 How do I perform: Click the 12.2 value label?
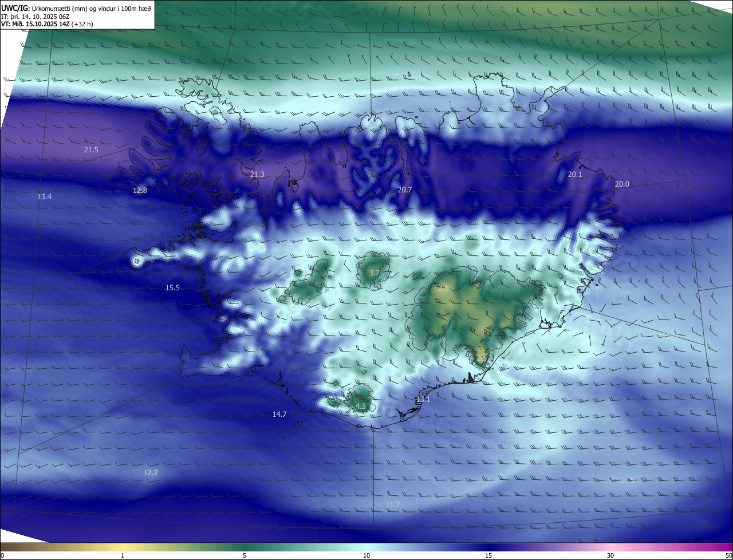click(151, 472)
